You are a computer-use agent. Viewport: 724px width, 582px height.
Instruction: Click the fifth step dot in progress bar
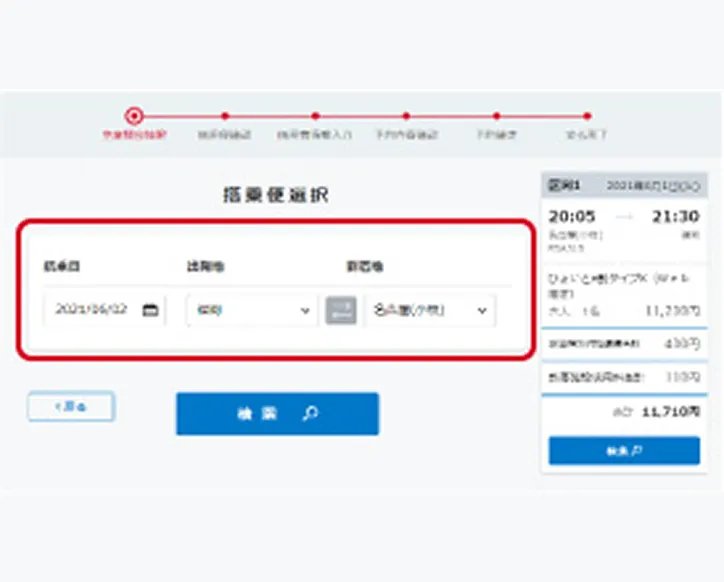(x=496, y=116)
